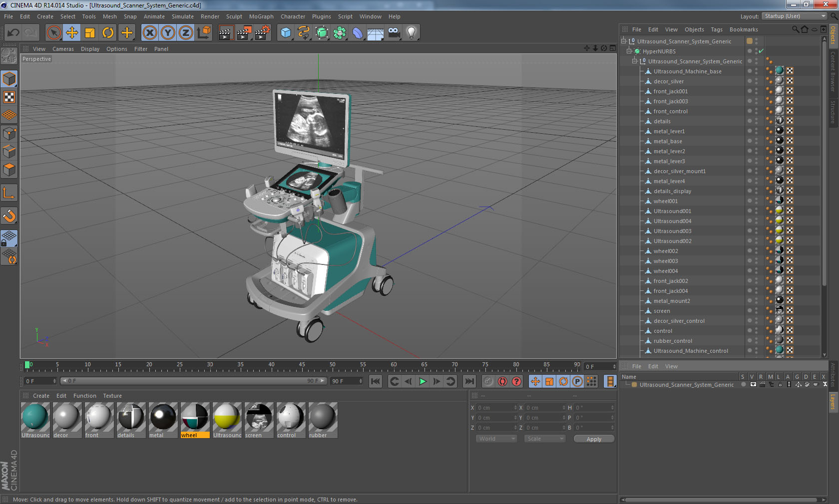Select the screen material thumbnail

coord(259,417)
